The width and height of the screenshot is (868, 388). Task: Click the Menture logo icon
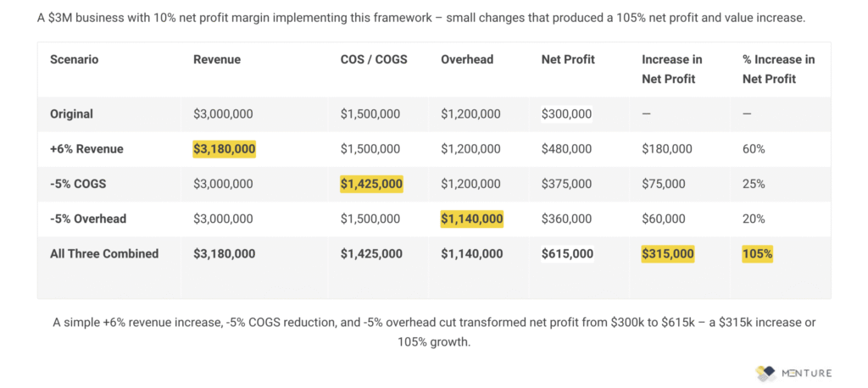[x=766, y=372]
